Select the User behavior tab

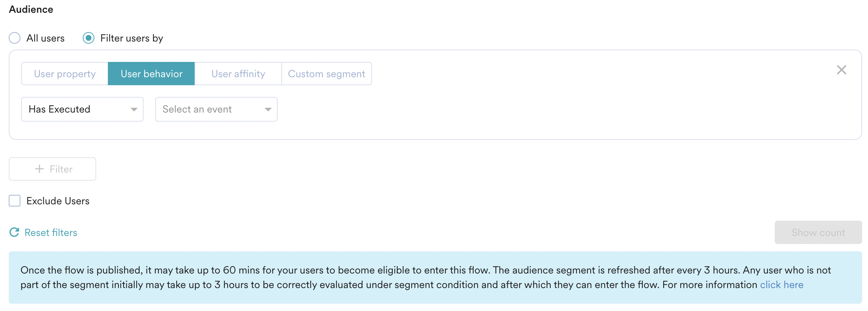(x=152, y=74)
